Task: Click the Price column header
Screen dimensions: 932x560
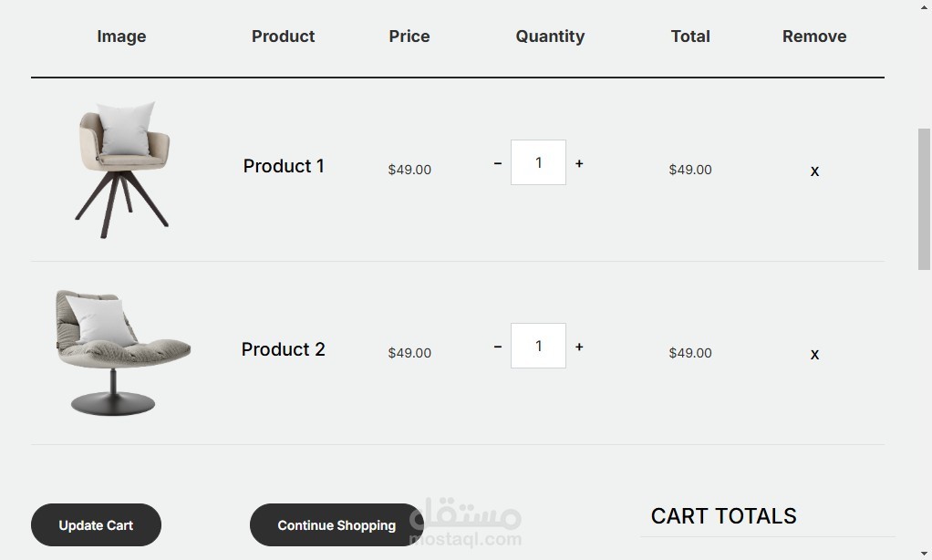Action: 409,36
